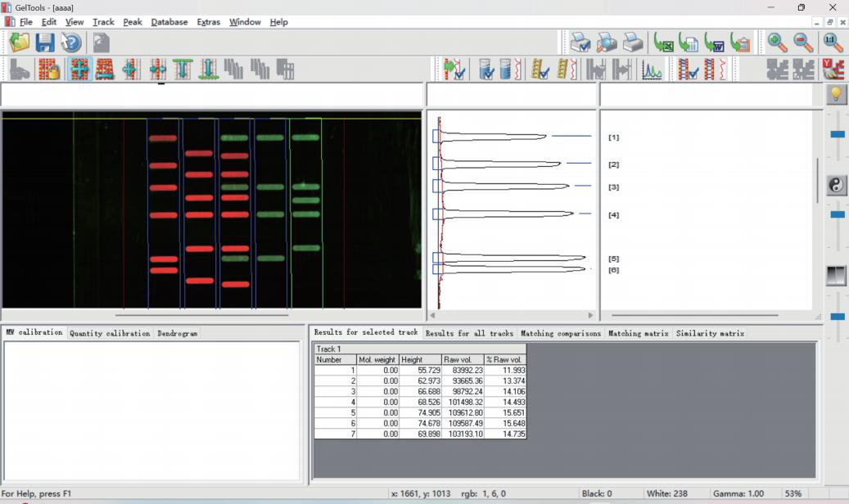Export results to Word
The image size is (849, 504).
[x=715, y=43]
